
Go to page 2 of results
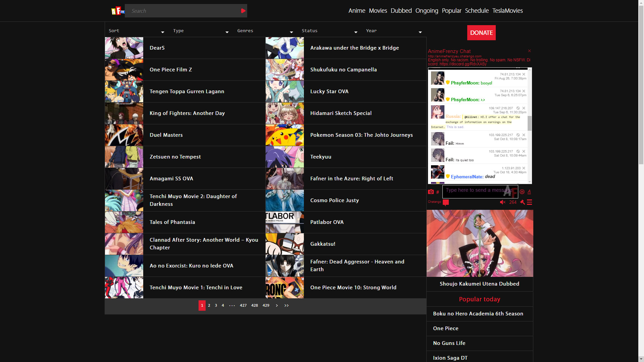[x=209, y=305]
